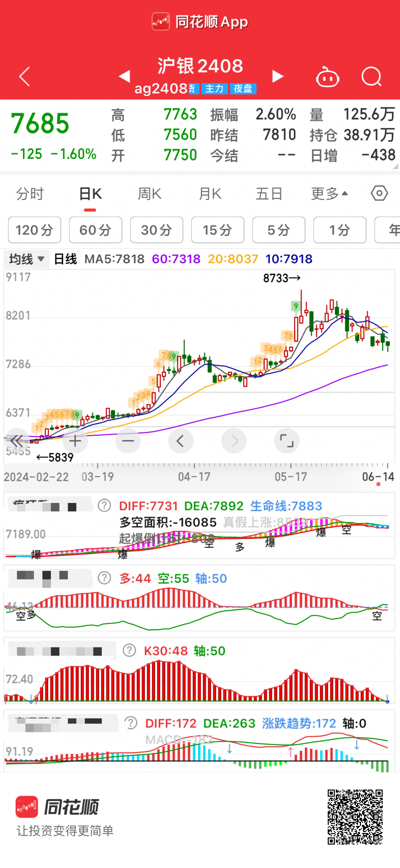
Task: Tap the QR code image
Action: pyautogui.click(x=355, y=816)
